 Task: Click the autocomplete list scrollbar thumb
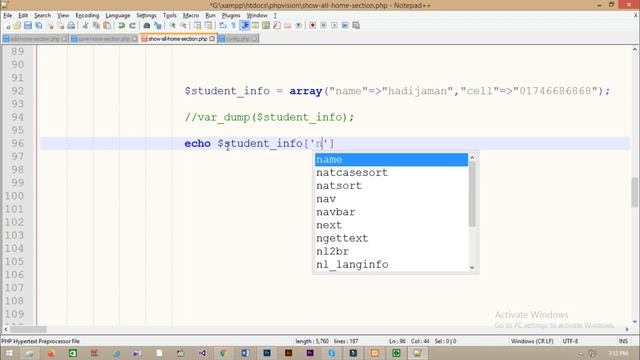click(472, 193)
